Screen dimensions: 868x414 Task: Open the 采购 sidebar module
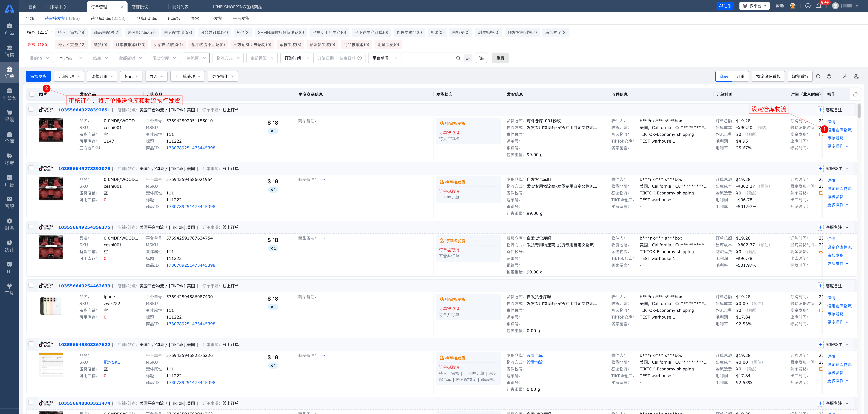click(x=9, y=116)
